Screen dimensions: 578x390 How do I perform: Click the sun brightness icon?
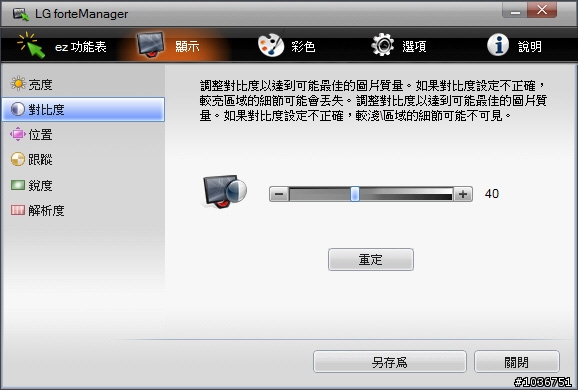point(18,84)
